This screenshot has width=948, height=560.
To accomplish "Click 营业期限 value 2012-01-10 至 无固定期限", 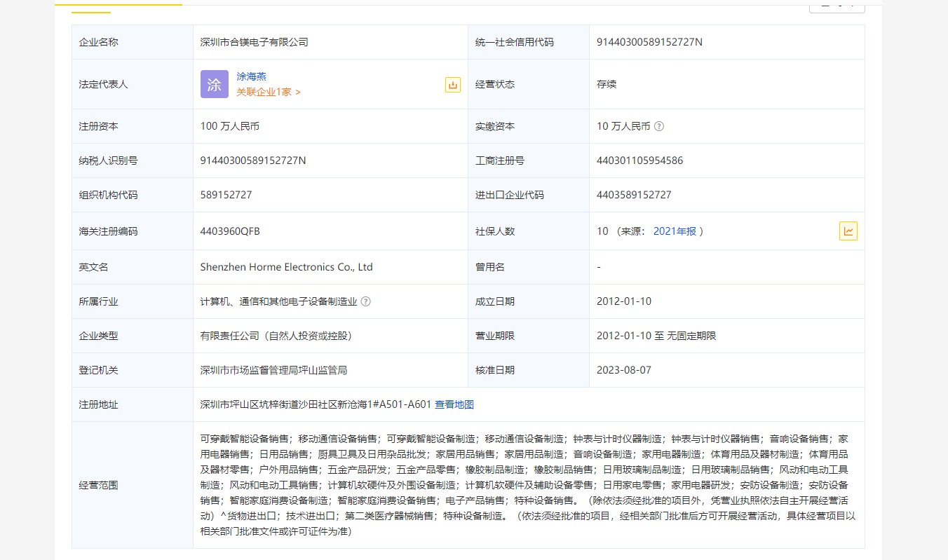I will (656, 336).
